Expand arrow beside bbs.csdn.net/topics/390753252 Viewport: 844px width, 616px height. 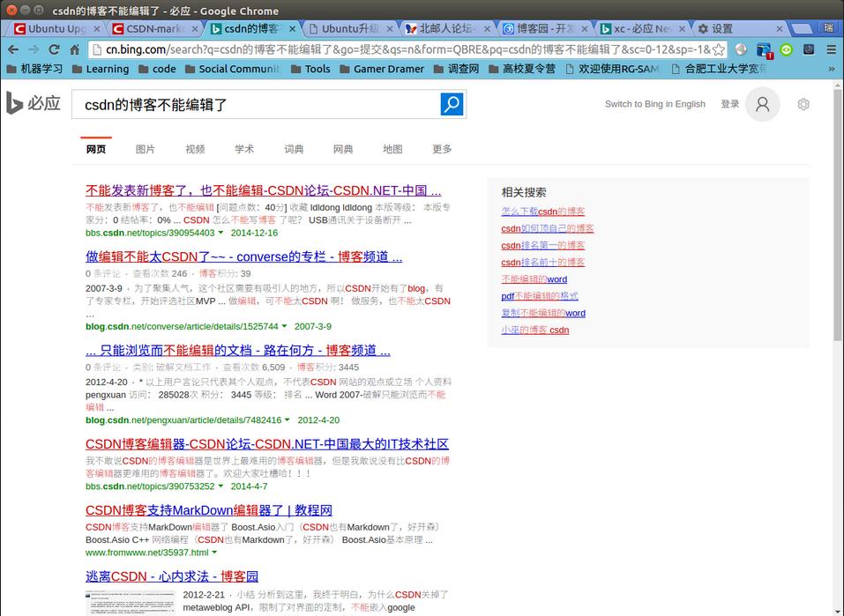220,486
